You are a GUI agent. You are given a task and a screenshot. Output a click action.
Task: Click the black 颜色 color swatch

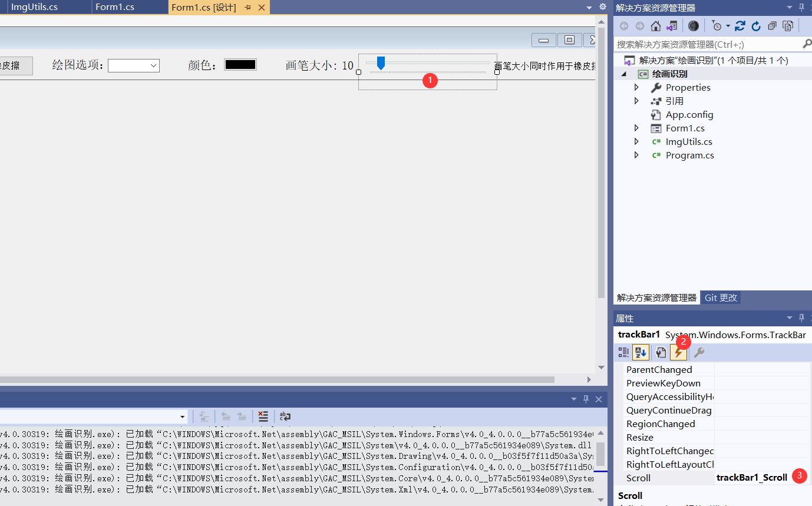click(x=240, y=65)
